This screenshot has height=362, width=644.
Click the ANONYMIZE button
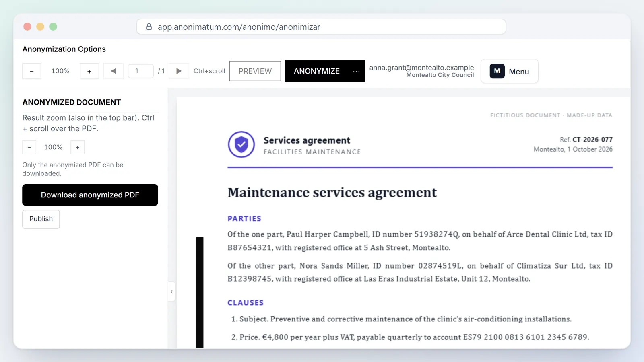(317, 71)
